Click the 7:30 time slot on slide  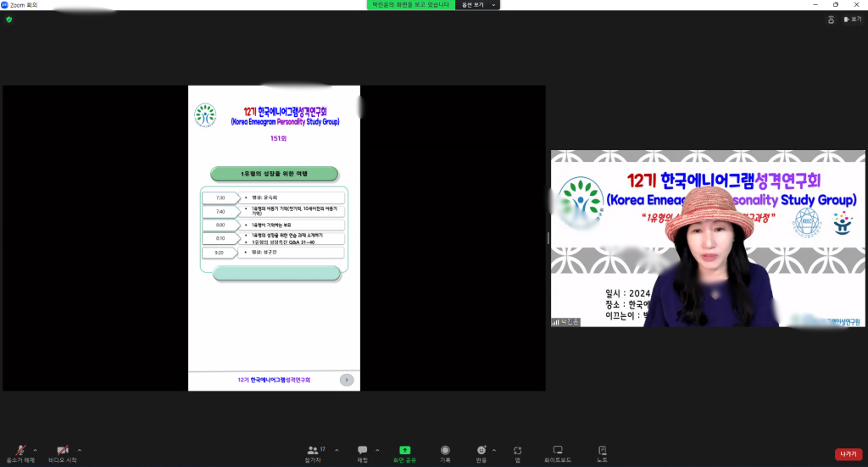coord(221,197)
